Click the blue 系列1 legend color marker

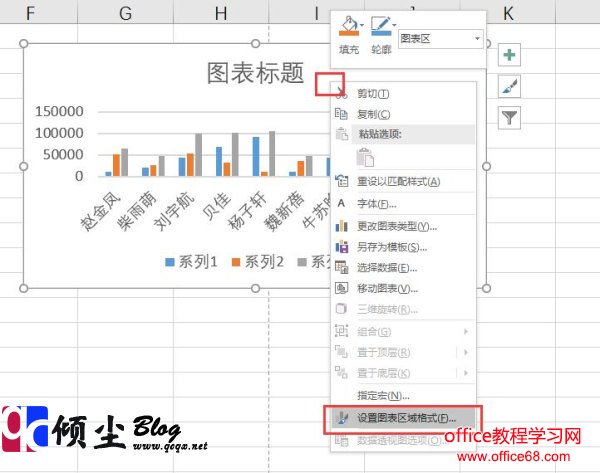170,263
